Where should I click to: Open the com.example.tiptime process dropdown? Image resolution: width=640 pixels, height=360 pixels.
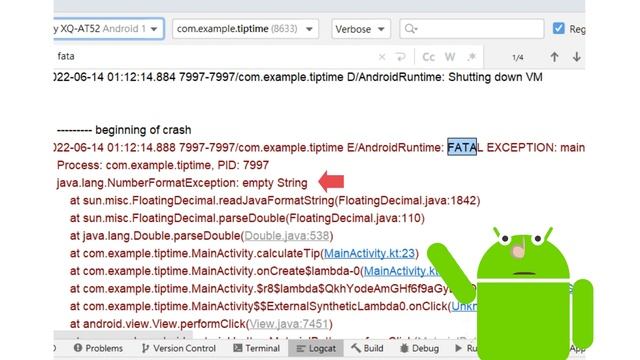[245, 29]
